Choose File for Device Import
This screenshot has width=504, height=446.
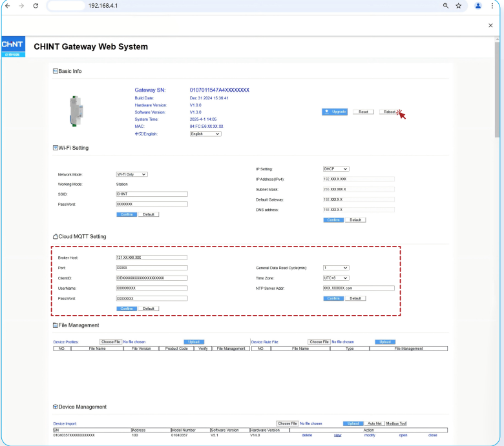[x=288, y=423]
